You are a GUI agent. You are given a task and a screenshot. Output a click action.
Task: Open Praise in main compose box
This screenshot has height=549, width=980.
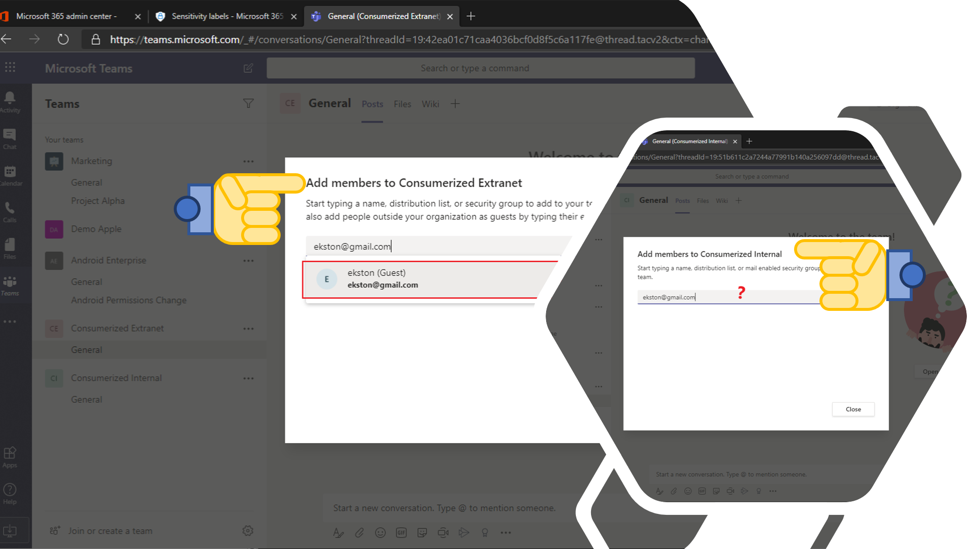pos(485,532)
